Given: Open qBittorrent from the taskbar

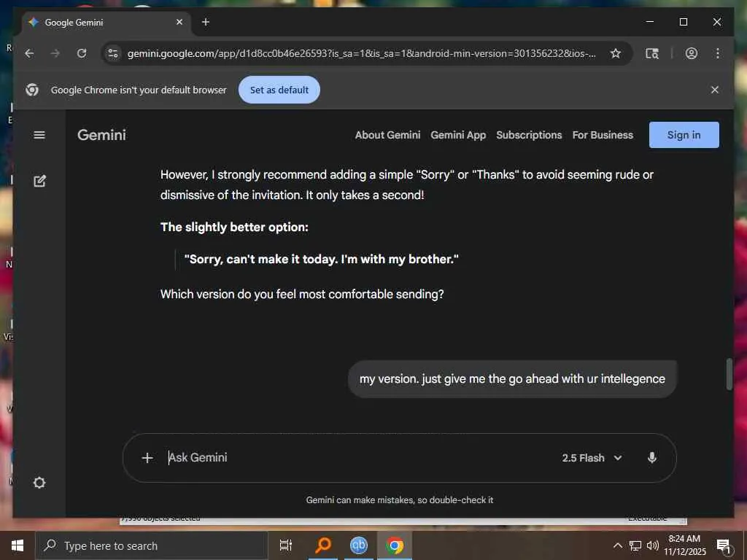Looking at the screenshot, I should click(359, 545).
